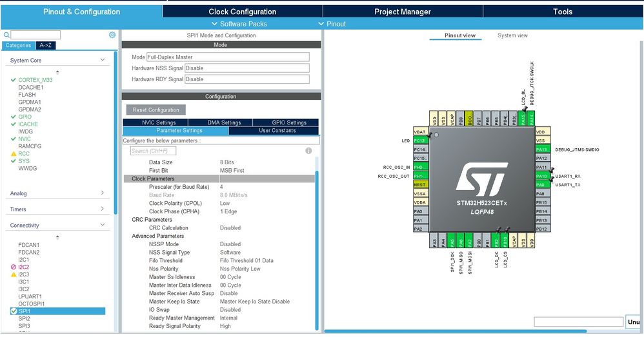Click the warning icon next to RCC

14,154
